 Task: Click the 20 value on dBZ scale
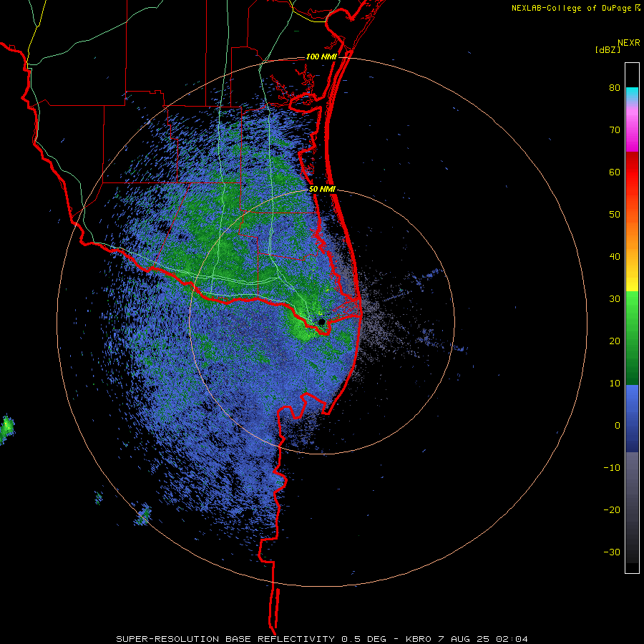tap(615, 341)
